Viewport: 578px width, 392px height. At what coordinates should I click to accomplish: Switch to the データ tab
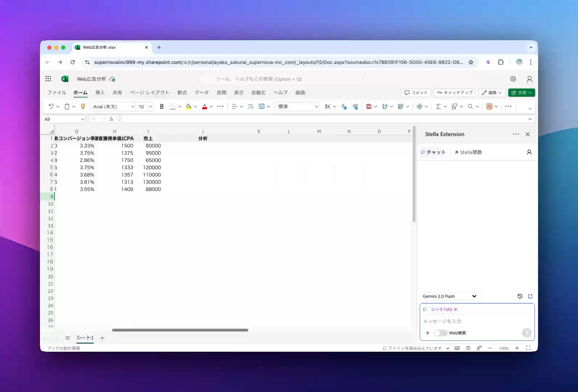pyautogui.click(x=202, y=93)
